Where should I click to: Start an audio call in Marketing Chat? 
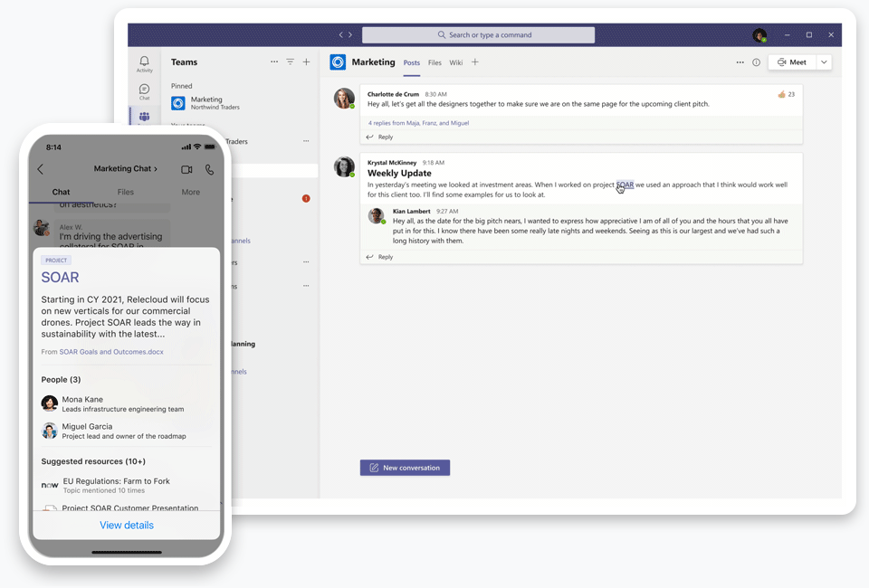[x=209, y=169]
